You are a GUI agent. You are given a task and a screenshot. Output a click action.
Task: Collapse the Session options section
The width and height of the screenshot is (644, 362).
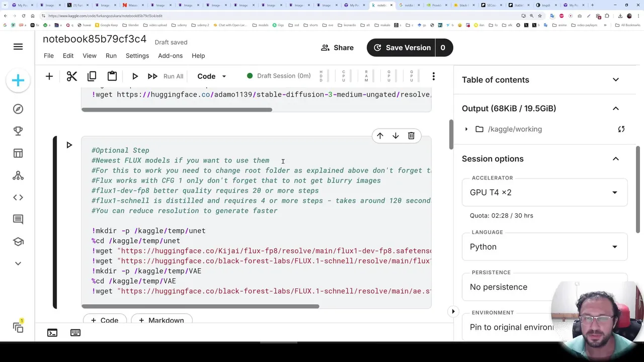616,159
